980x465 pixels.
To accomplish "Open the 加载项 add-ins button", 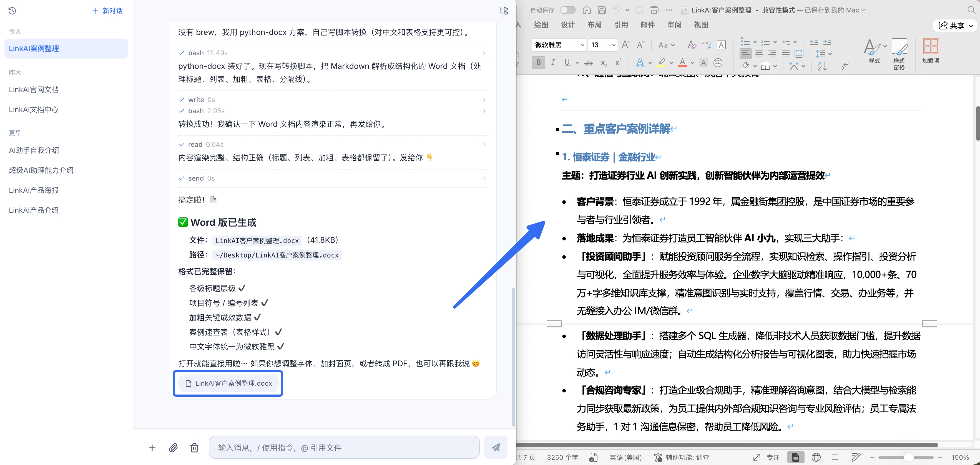I will (931, 50).
